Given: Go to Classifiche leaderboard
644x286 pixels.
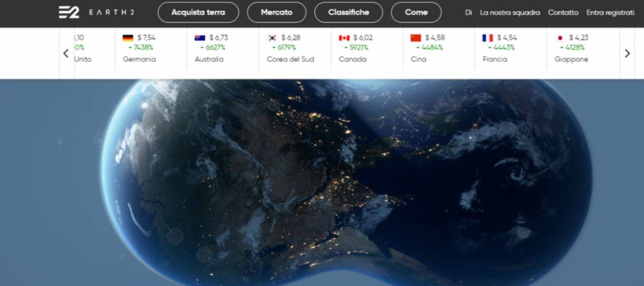Looking at the screenshot, I should (348, 13).
